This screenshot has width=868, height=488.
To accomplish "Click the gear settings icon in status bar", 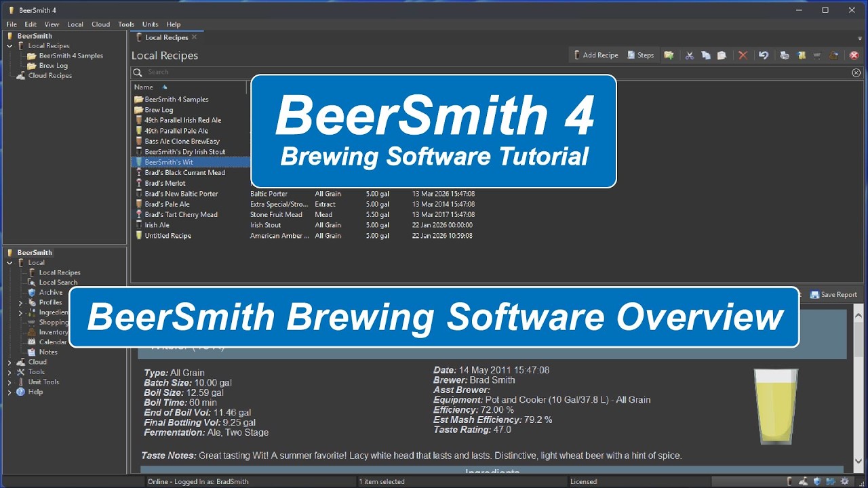I will tap(844, 481).
